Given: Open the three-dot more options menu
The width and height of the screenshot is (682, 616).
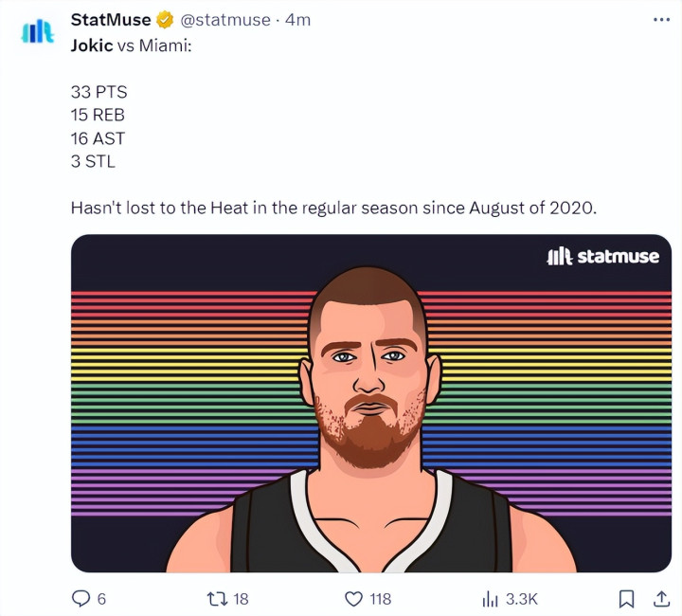Looking at the screenshot, I should [659, 20].
